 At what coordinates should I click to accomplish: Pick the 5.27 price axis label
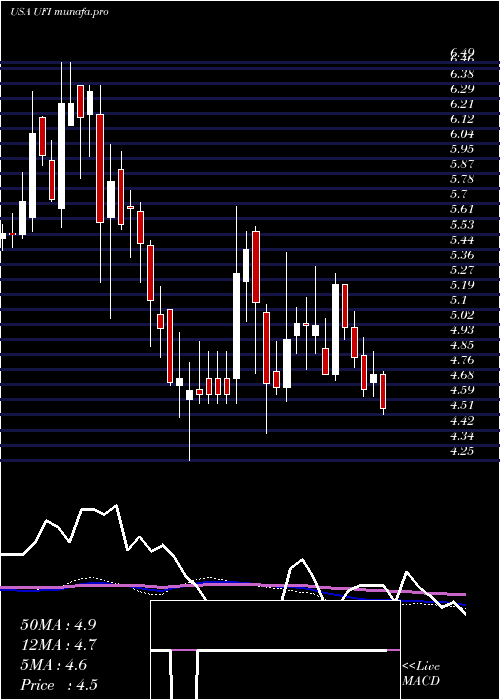[x=462, y=270]
